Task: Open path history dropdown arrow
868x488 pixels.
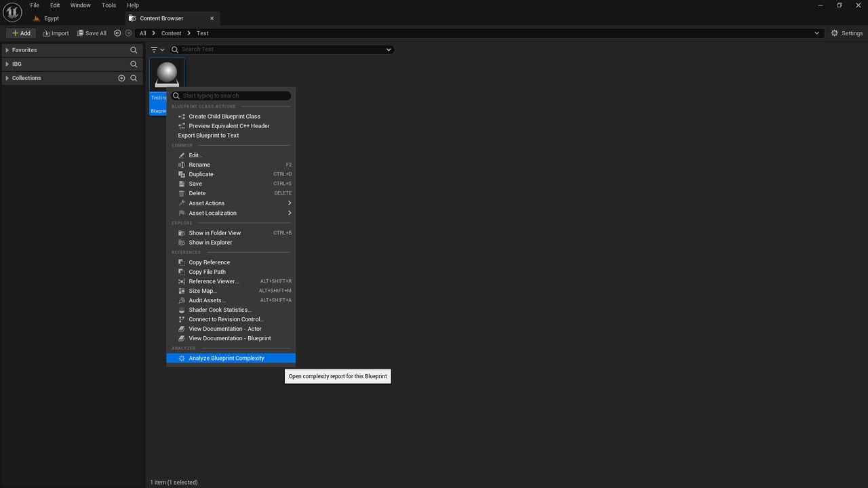Action: coord(816,33)
